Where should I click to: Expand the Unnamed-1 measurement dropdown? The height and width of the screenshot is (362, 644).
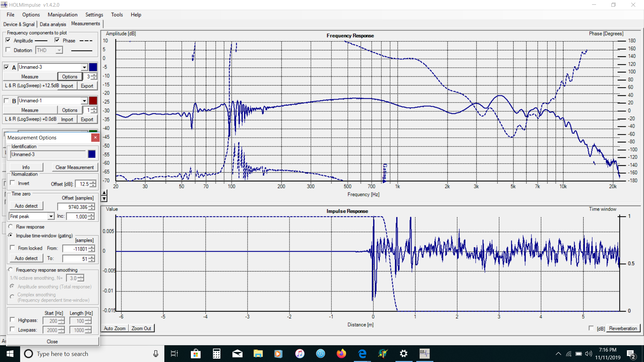pos(84,101)
